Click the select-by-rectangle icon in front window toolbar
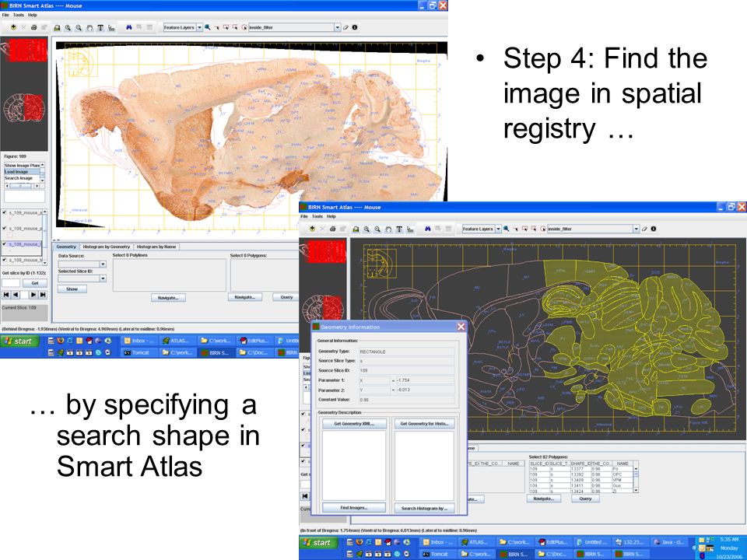The width and height of the screenshot is (747, 560). (524, 229)
